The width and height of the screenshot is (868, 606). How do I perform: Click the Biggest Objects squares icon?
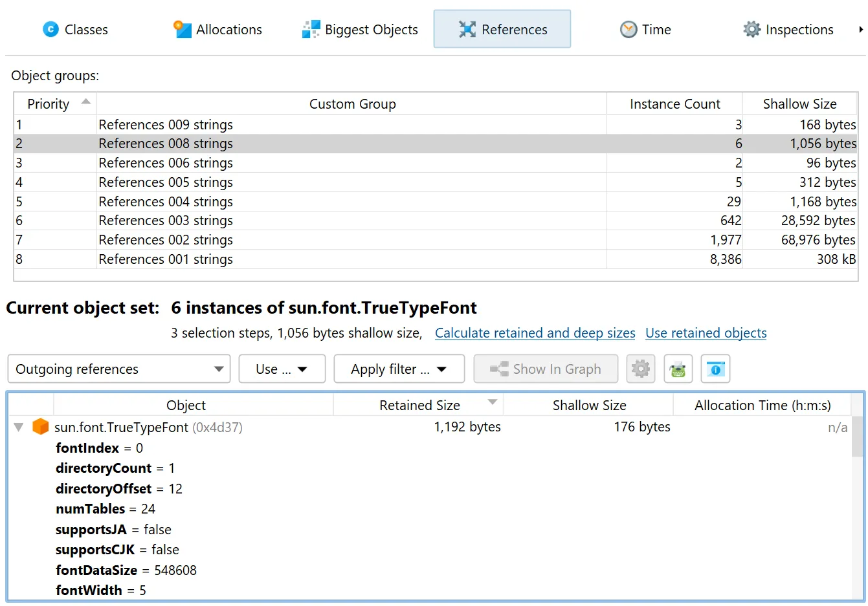tap(311, 29)
